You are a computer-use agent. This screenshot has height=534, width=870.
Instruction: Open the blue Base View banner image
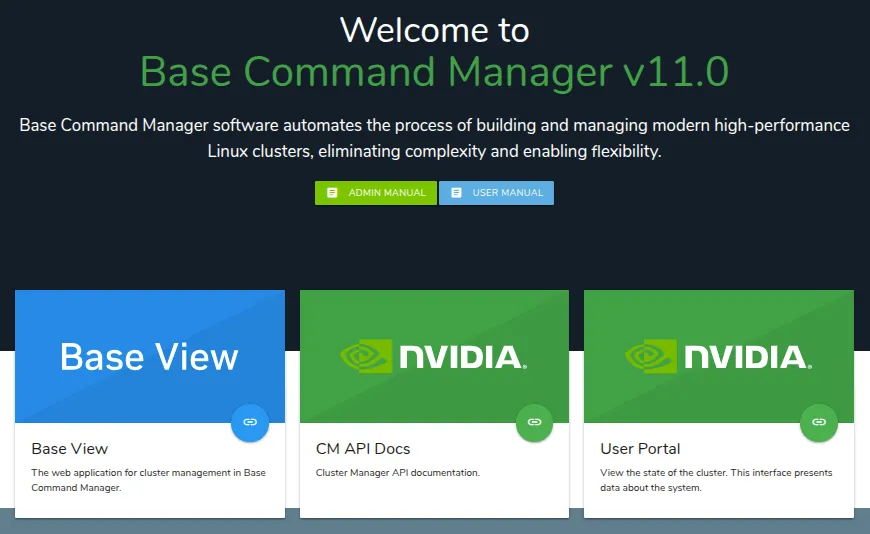(x=150, y=356)
